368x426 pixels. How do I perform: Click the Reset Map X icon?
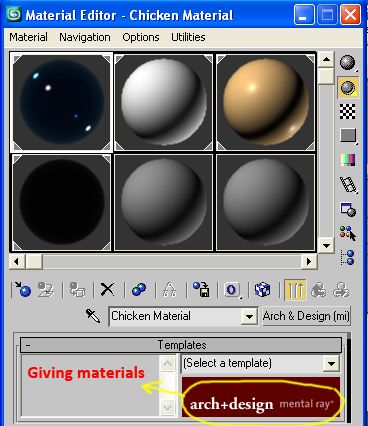tap(107, 289)
